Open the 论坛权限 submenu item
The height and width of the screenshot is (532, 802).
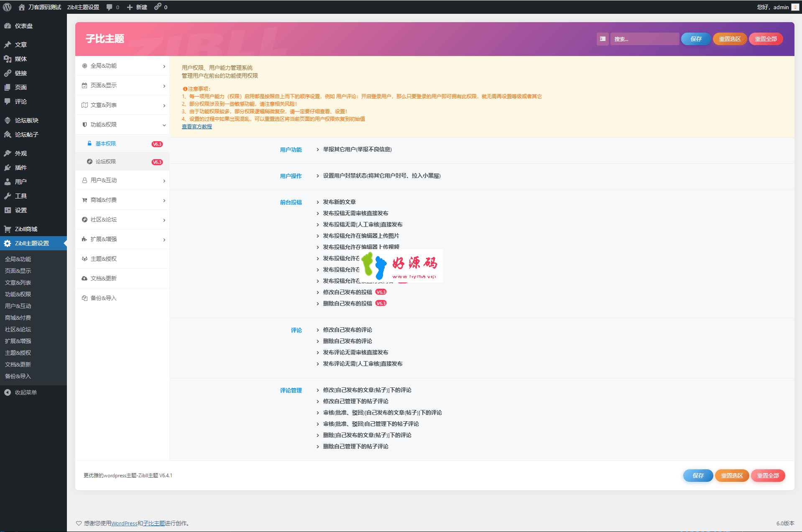122,162
